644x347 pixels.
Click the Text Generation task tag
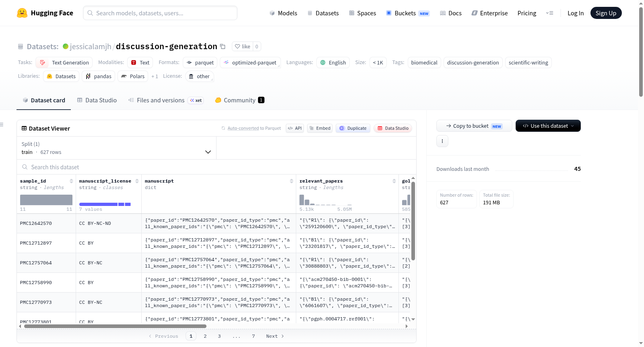tap(64, 62)
